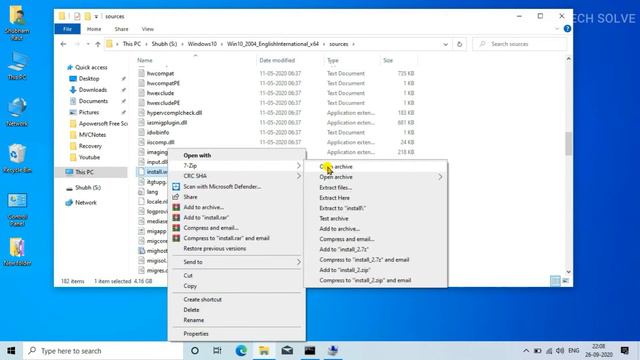Open Quick Access Toolbar customize dropdown
640x360 pixels.
(96, 16)
